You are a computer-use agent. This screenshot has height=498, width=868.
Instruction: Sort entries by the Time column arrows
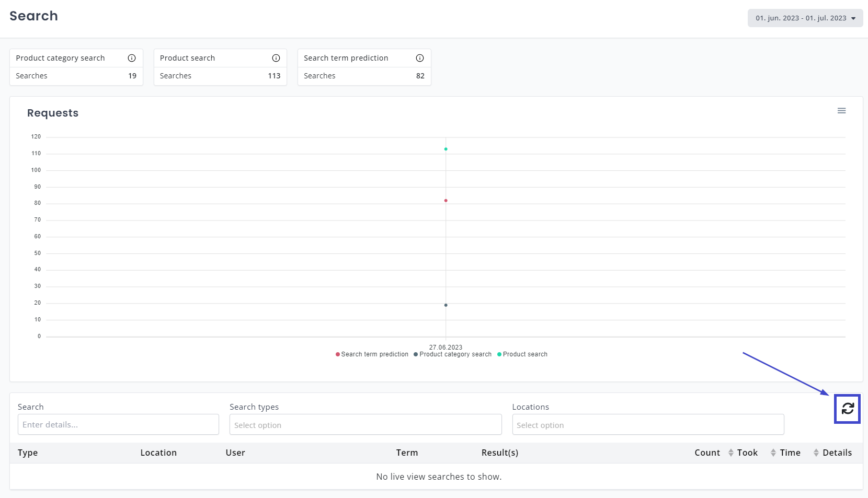[816, 453]
